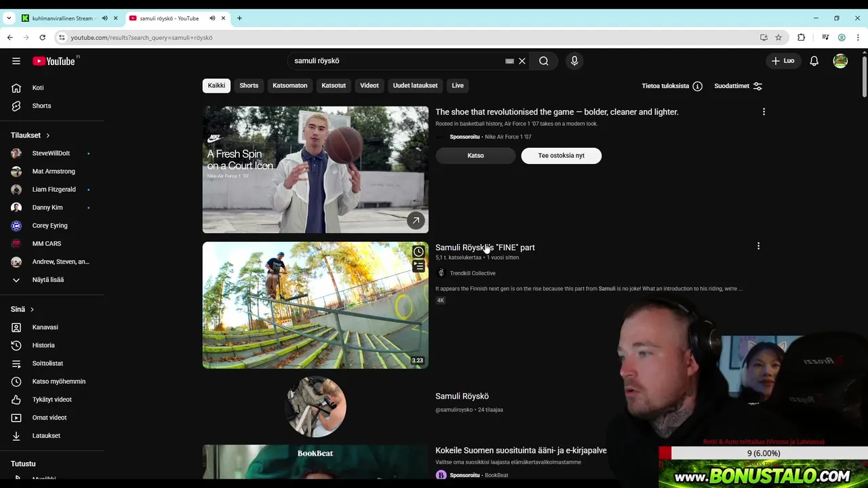
Task: Select the Live filter chip
Action: (x=458, y=85)
